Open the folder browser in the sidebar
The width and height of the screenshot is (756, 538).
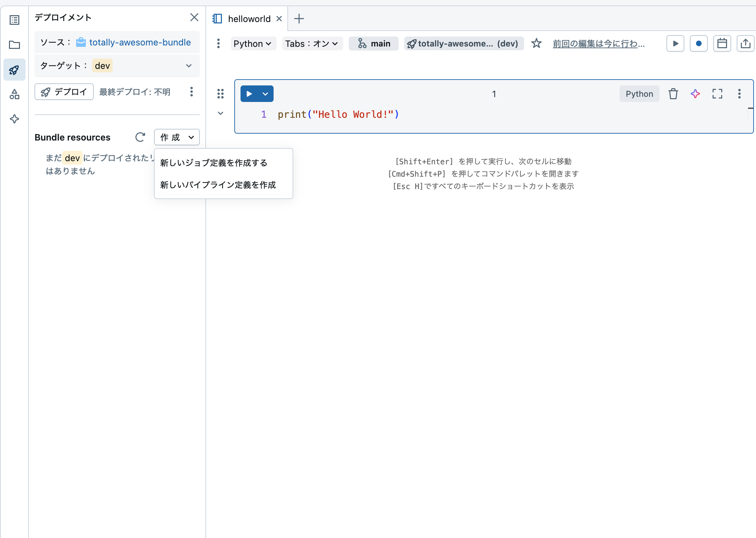(14, 45)
